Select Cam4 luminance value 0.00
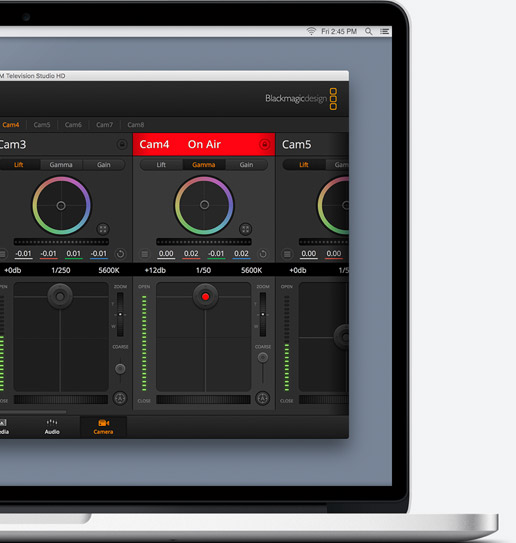Screen dimensions: 516x543 click(166, 254)
